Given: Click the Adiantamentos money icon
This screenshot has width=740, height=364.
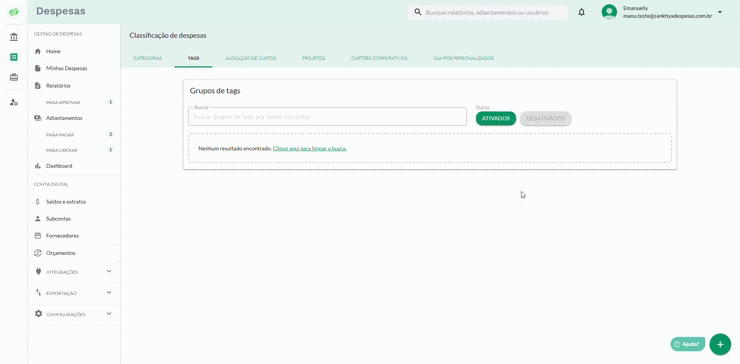Looking at the screenshot, I should [38, 118].
